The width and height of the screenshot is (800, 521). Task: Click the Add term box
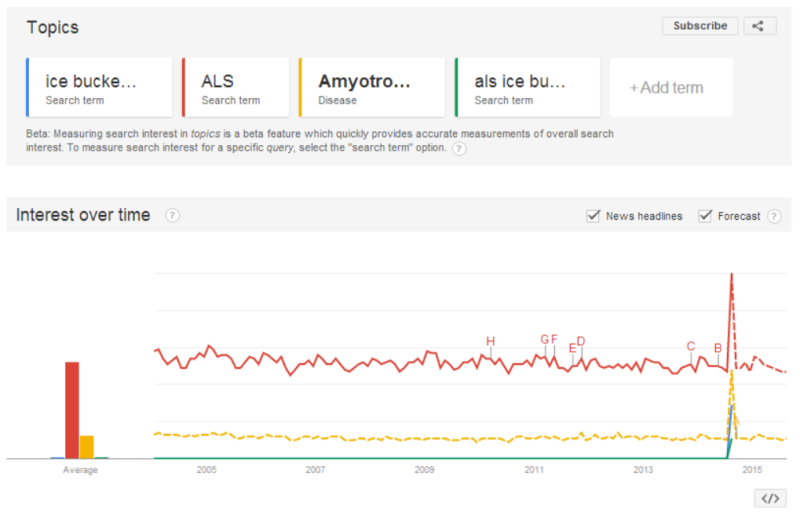[x=670, y=88]
